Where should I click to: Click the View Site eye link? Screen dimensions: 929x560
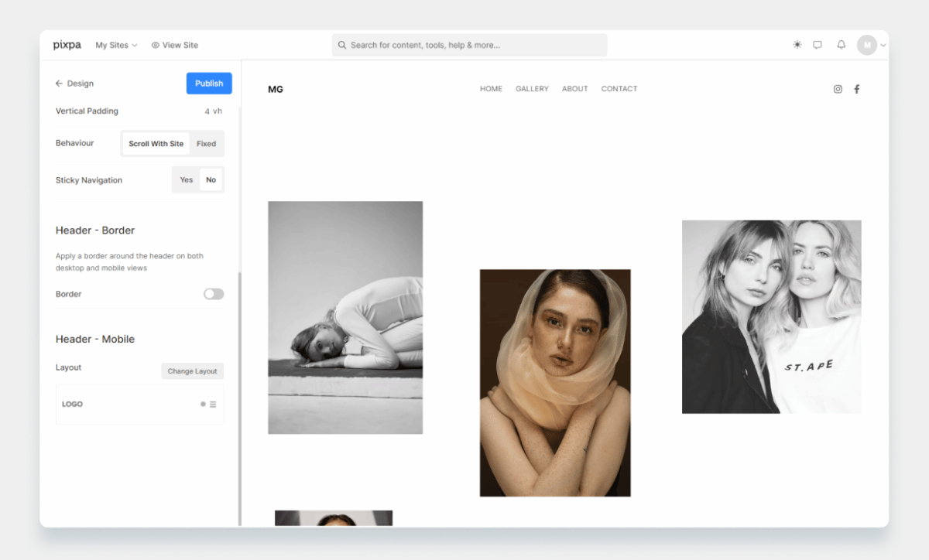tap(175, 45)
